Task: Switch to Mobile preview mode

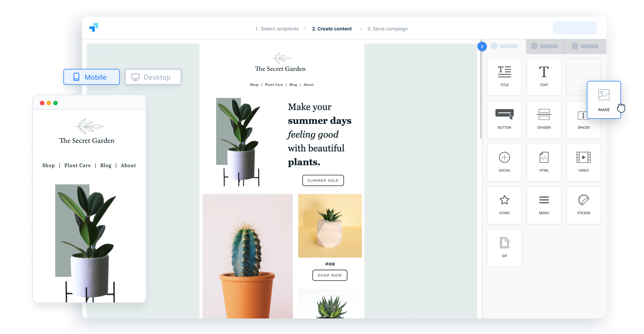Action: pos(91,77)
